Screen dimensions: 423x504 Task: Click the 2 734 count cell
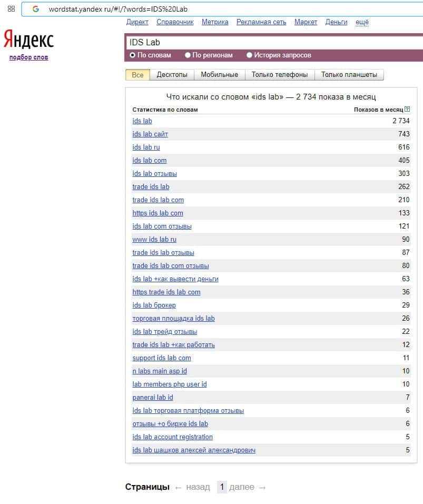401,121
